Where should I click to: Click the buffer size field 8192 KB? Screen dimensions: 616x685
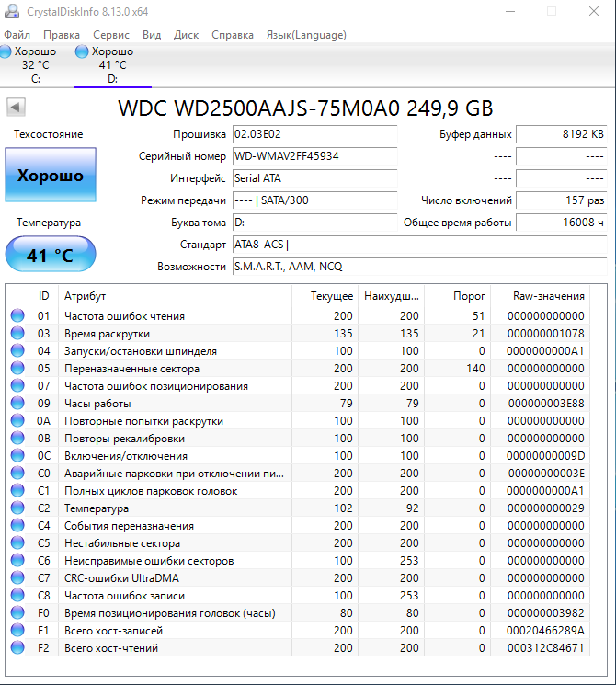(x=562, y=134)
